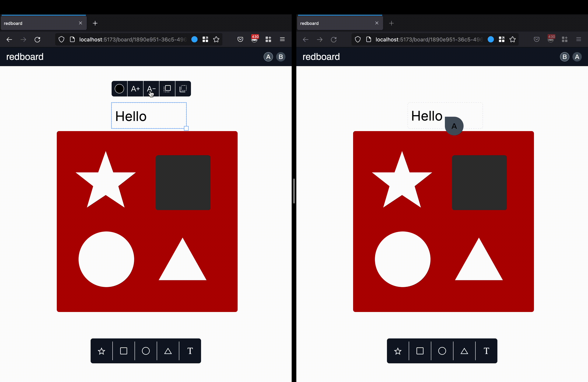The width and height of the screenshot is (588, 382).
Task: Select the dark gray square on right board
Action: pos(479,182)
